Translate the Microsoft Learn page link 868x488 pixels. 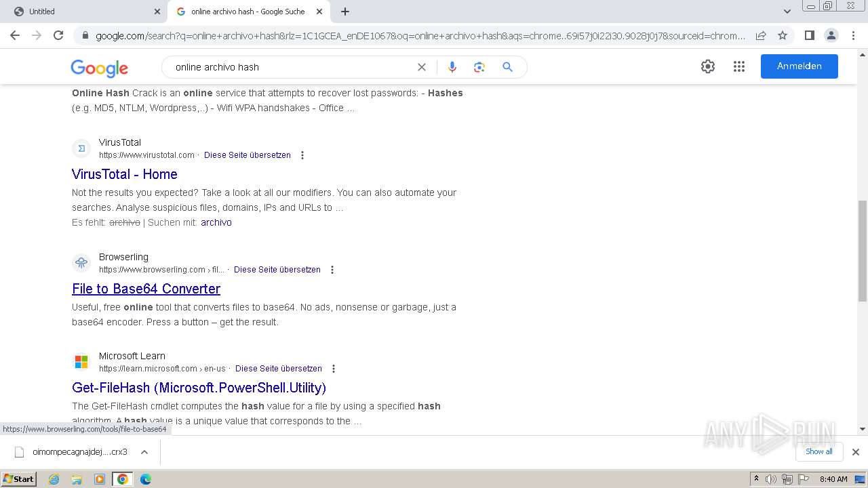(279, 369)
